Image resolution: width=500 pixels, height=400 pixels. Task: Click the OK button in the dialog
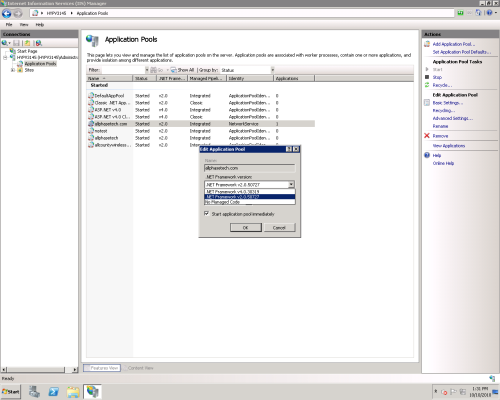coord(246,228)
